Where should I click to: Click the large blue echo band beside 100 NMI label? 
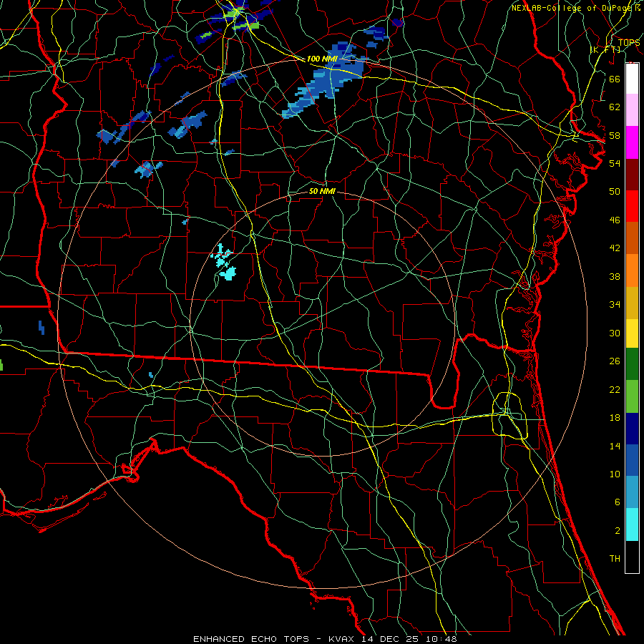(324, 82)
